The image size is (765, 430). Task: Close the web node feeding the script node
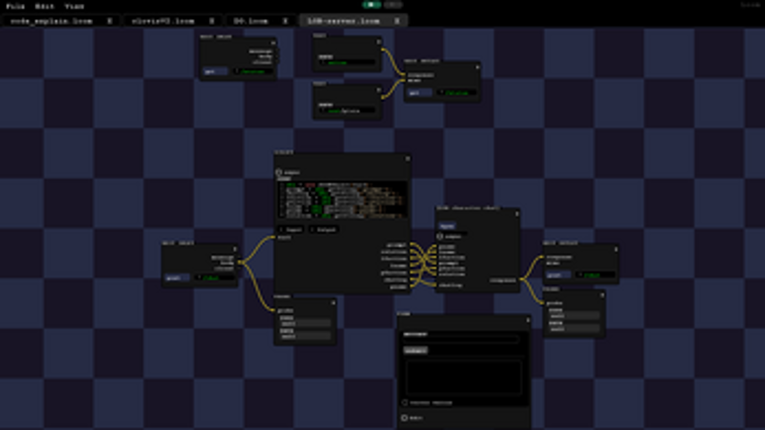235,250
